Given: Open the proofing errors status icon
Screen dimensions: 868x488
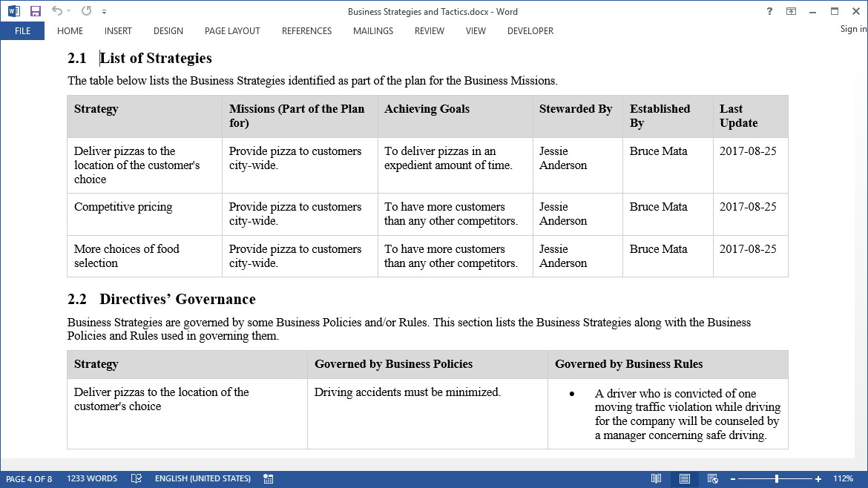Looking at the screenshot, I should (x=137, y=479).
